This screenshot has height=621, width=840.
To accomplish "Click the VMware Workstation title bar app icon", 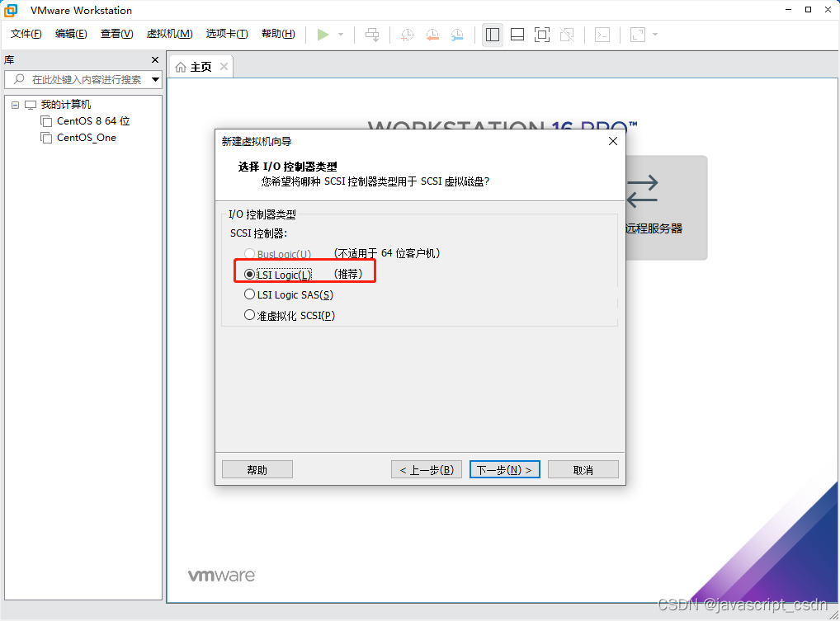I will [11, 10].
